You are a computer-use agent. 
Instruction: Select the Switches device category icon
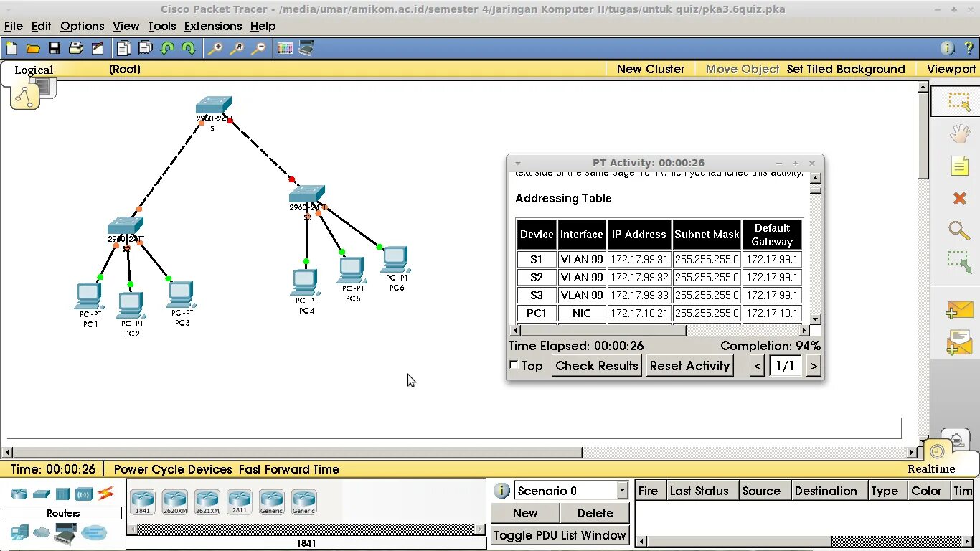[41, 494]
